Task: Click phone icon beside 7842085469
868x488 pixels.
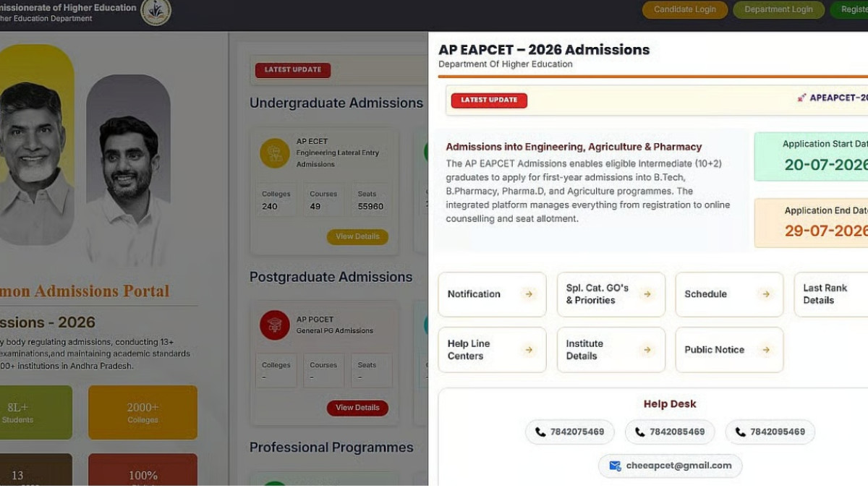Action: [x=640, y=432]
